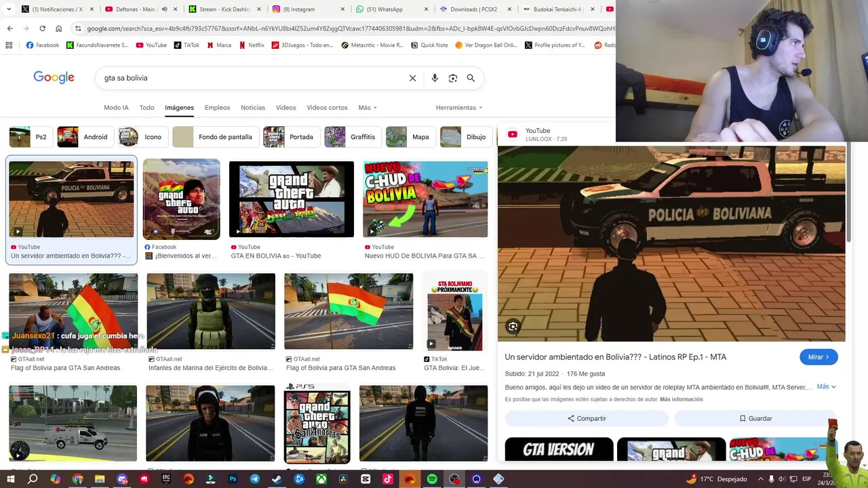This screenshot has width=868, height=488.
Task: Go back with the browser back arrow
Action: click(9, 28)
